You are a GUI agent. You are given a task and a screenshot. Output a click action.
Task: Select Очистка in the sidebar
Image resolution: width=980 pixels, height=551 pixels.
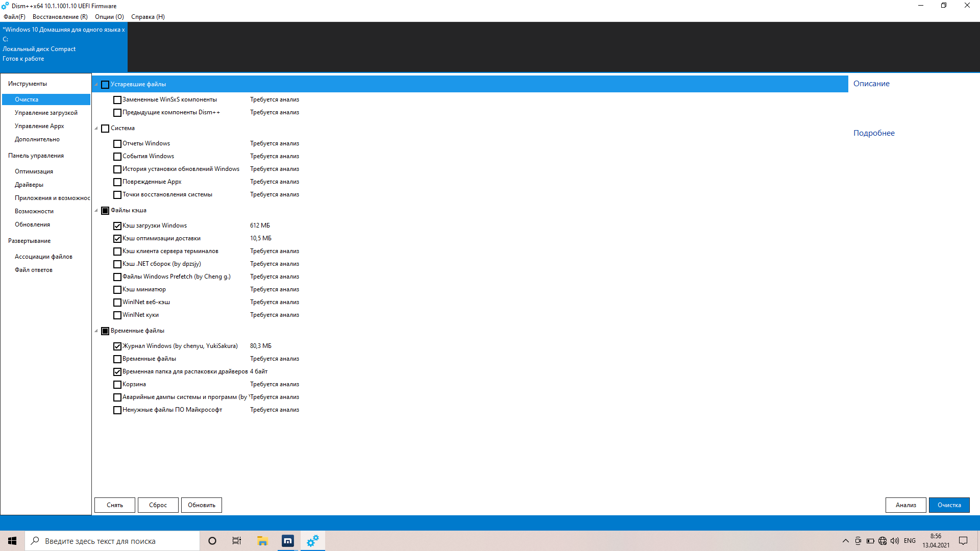[x=46, y=99]
